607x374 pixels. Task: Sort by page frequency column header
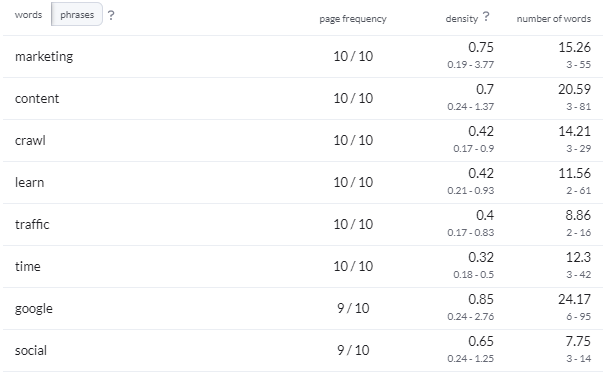353,19
